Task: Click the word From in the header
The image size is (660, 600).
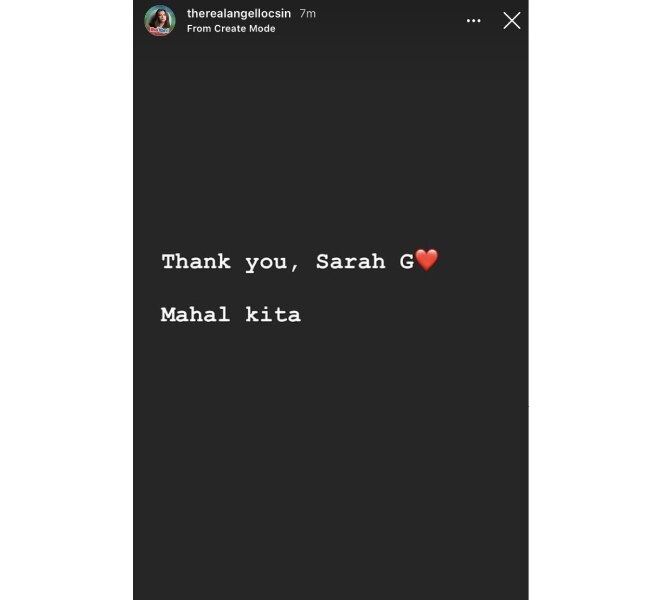Action: coord(199,29)
